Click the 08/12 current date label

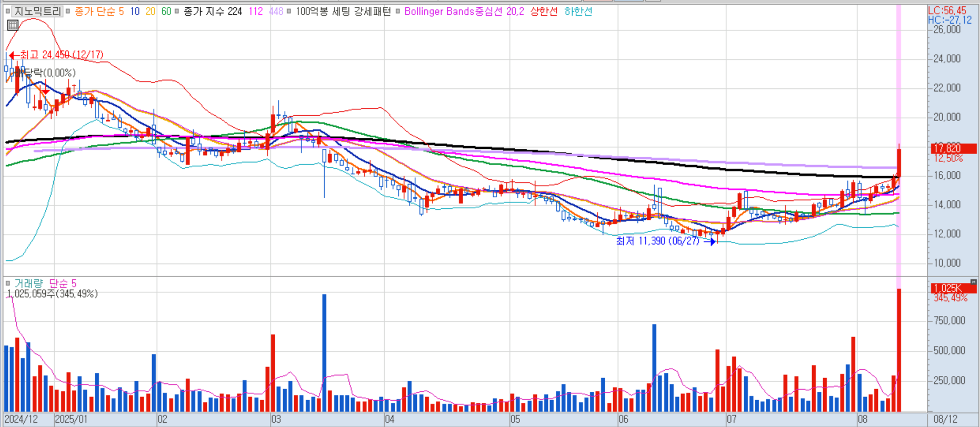[946, 419]
